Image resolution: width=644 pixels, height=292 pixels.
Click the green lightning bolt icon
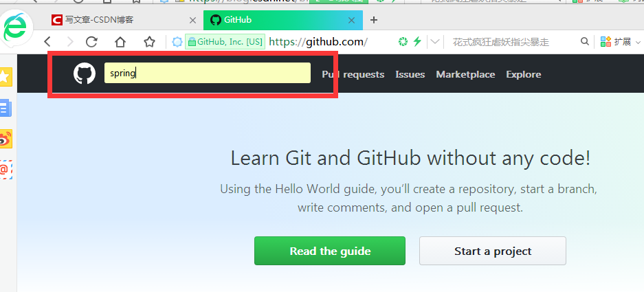pyautogui.click(x=417, y=41)
